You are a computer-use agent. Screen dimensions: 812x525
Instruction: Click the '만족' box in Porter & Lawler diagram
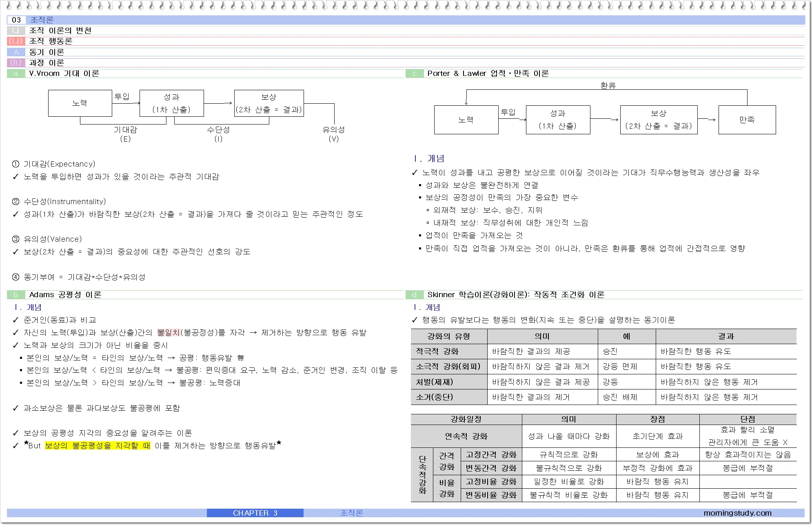(x=747, y=120)
